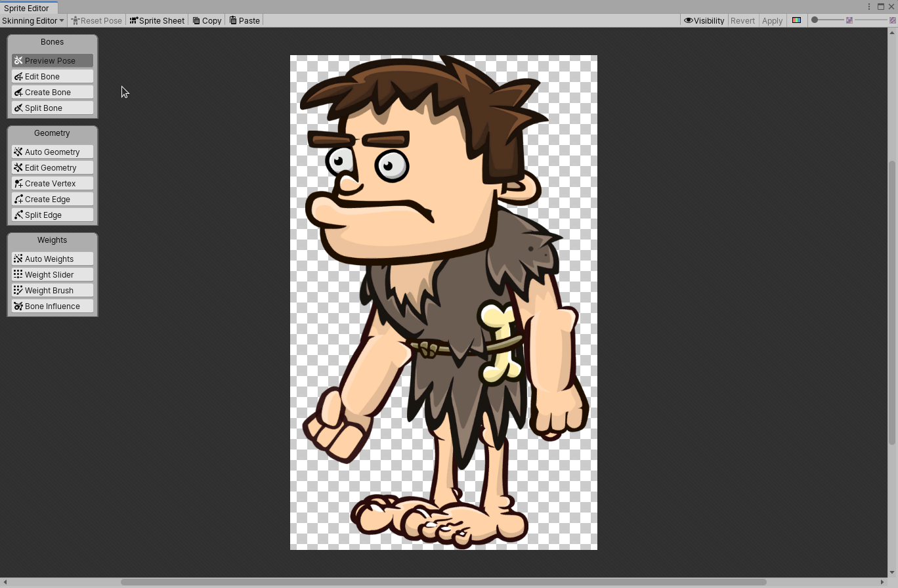Switch to Sprite Sheet view
Screen dimensions: 898x588
coord(157,20)
